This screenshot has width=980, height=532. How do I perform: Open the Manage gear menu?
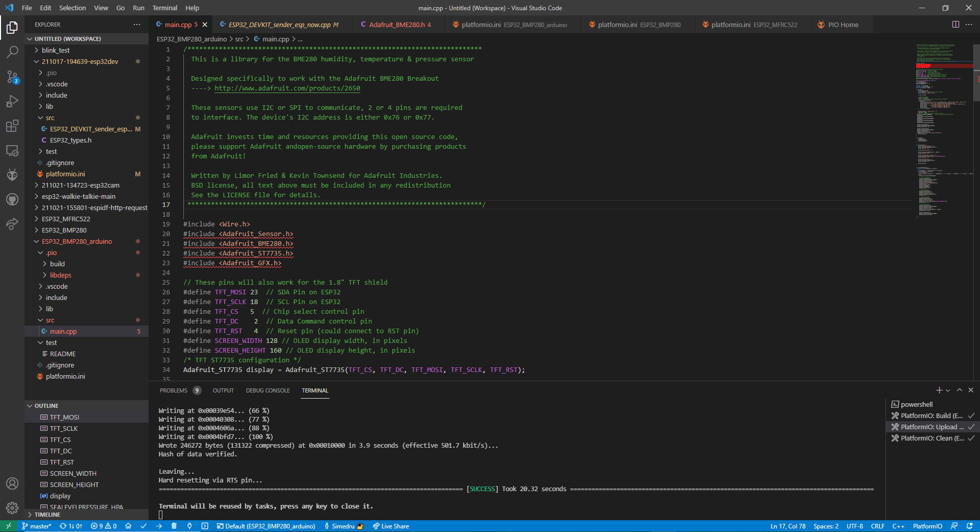12,508
